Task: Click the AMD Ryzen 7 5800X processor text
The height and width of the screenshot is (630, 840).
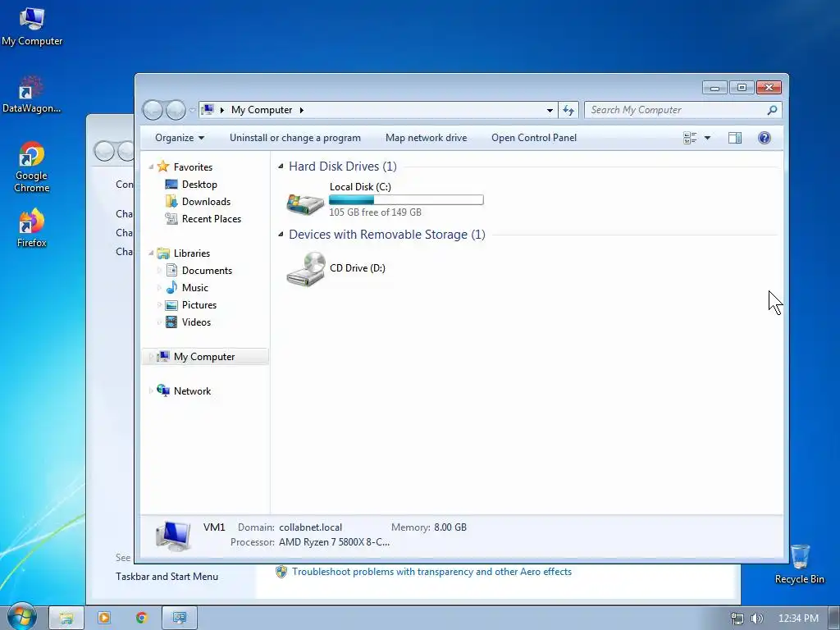Action: [x=335, y=542]
